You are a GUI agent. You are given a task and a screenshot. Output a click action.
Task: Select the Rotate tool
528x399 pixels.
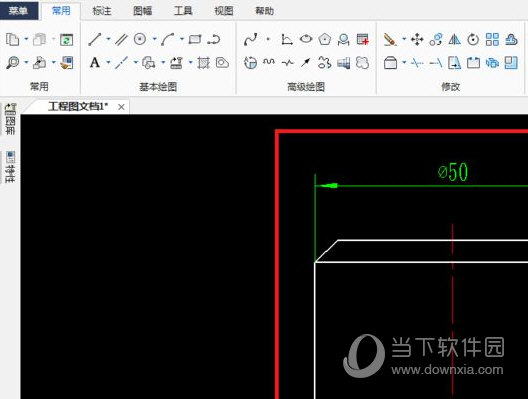click(x=473, y=39)
